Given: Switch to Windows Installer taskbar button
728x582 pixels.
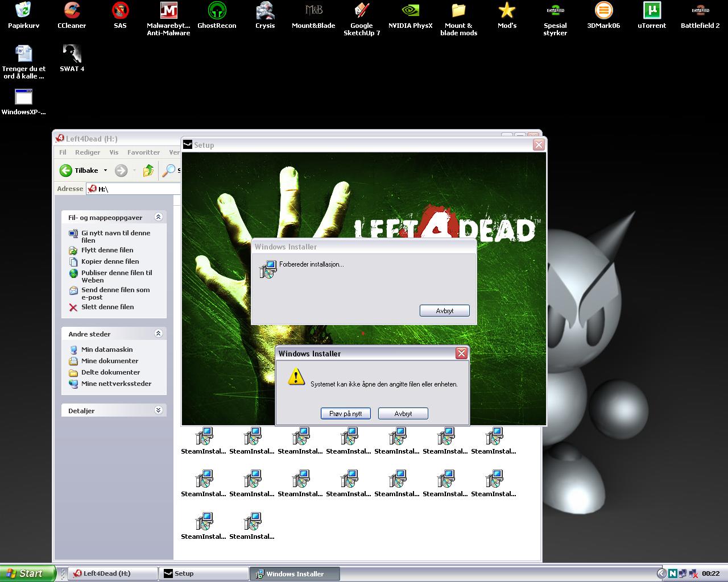Looking at the screenshot, I should tap(295, 573).
